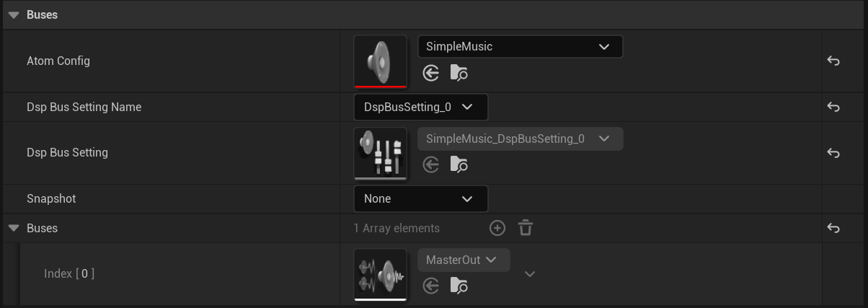The width and height of the screenshot is (868, 308).
Task: Reset Dsp Bus Setting row to default
Action: coord(833,153)
